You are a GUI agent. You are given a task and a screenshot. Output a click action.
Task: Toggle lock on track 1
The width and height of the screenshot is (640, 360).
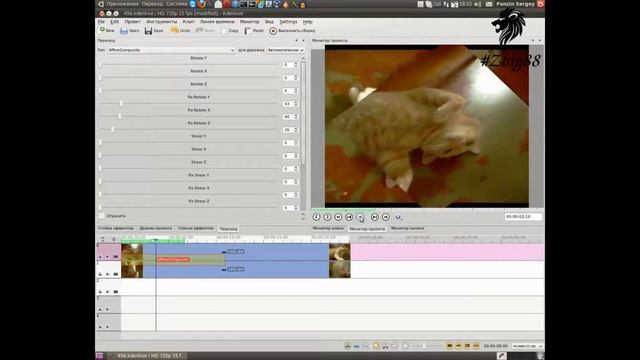100,274
